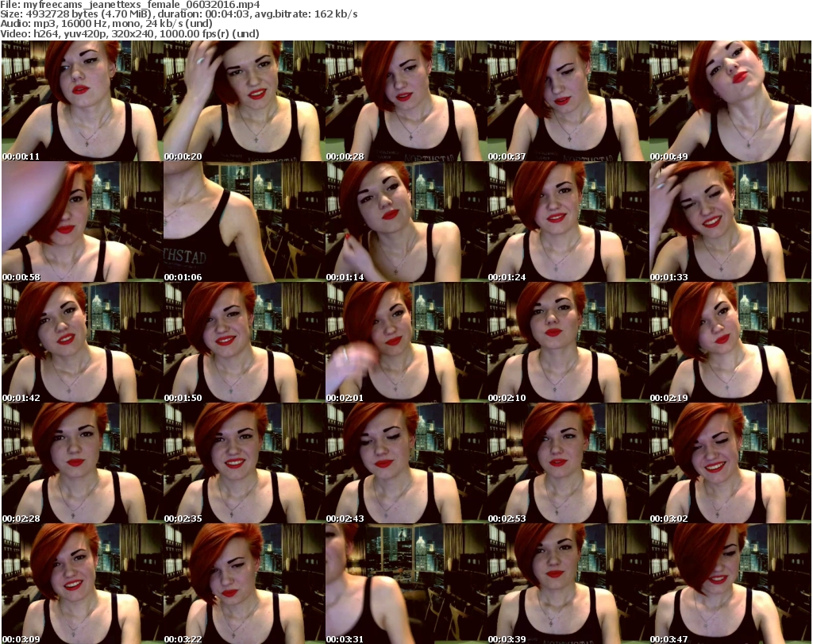Open the frame timestamped 00:01:14

tap(406, 222)
